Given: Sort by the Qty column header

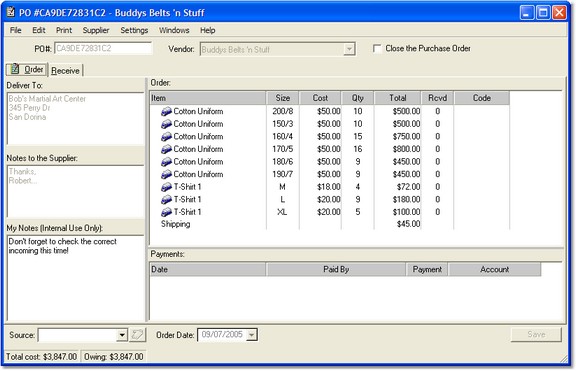Looking at the screenshot, I should (x=357, y=98).
